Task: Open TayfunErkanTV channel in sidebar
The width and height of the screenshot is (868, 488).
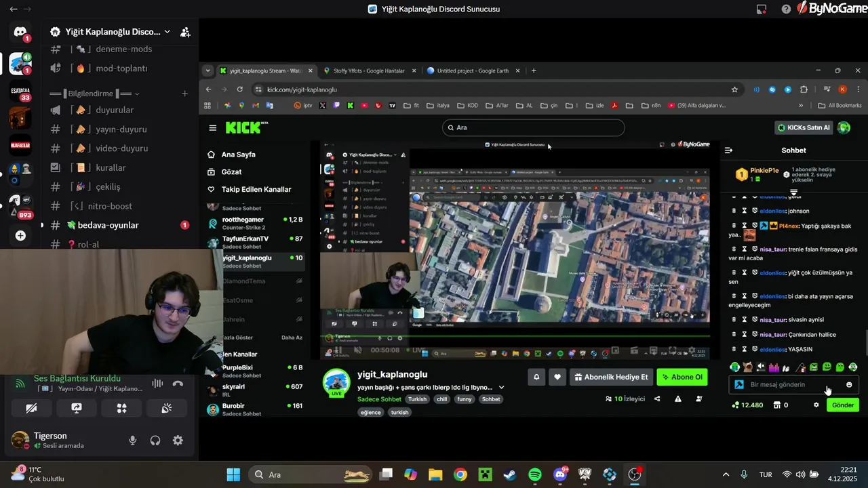Action: pos(255,242)
